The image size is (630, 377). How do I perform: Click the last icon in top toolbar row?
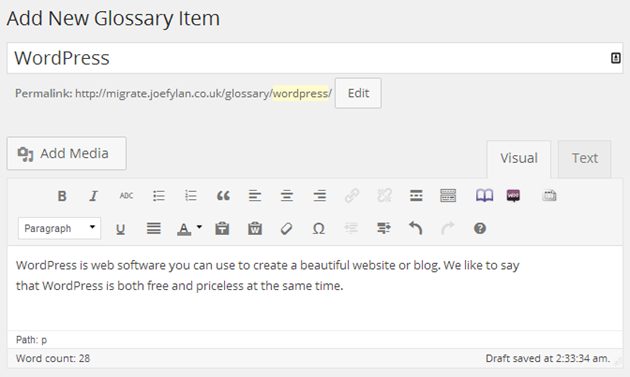coord(549,196)
